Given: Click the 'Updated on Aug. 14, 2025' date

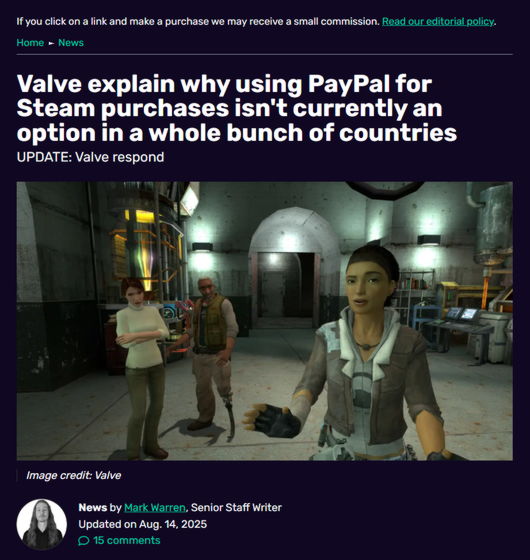Looking at the screenshot, I should pyautogui.click(x=142, y=524).
